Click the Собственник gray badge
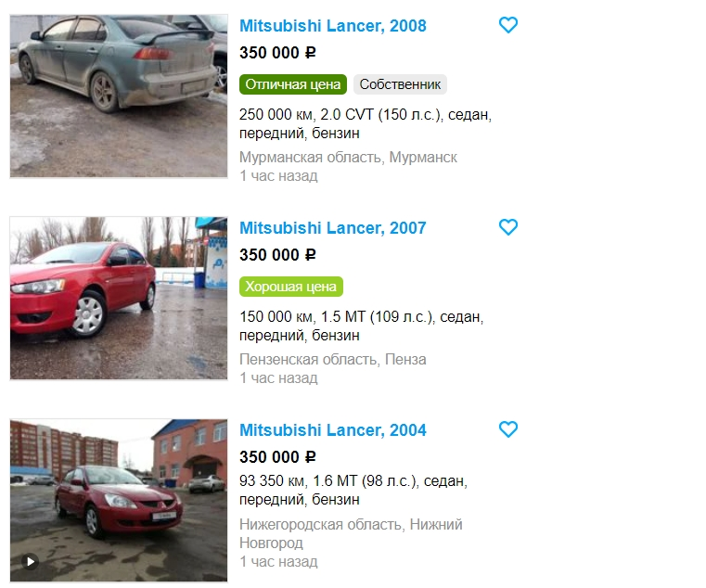The height and width of the screenshot is (588, 706). pos(400,84)
